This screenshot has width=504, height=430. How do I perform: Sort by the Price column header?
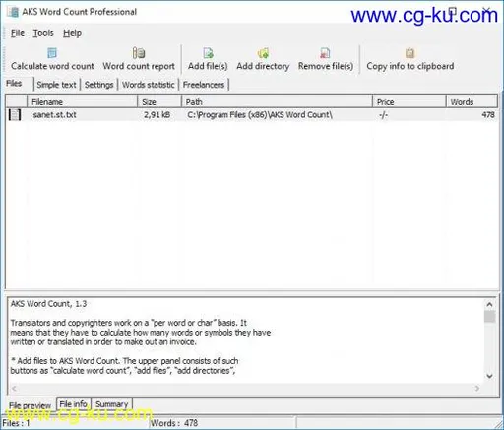(x=409, y=102)
